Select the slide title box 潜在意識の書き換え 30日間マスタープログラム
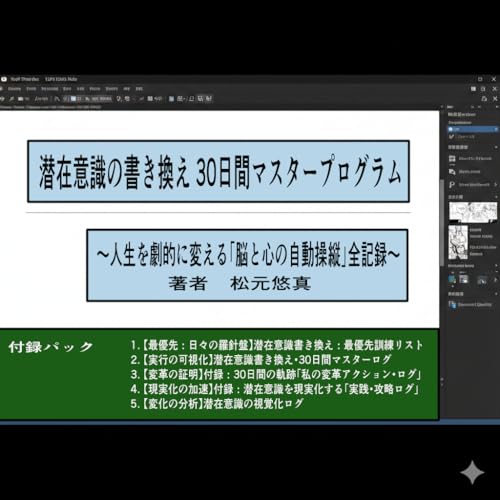Screen dimensions: 500x500 pos(218,171)
